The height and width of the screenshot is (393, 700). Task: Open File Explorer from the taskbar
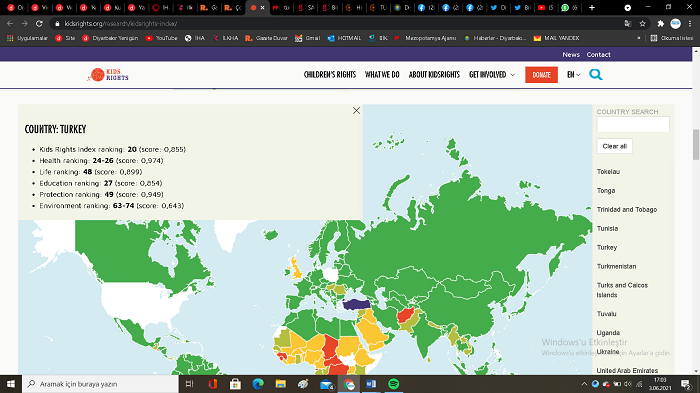[x=280, y=384]
